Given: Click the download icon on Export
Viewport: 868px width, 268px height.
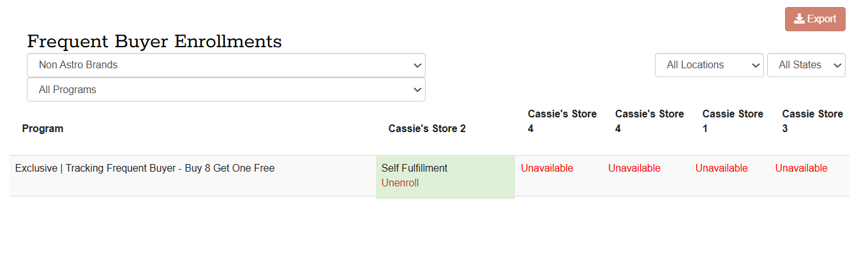Looking at the screenshot, I should (x=799, y=19).
